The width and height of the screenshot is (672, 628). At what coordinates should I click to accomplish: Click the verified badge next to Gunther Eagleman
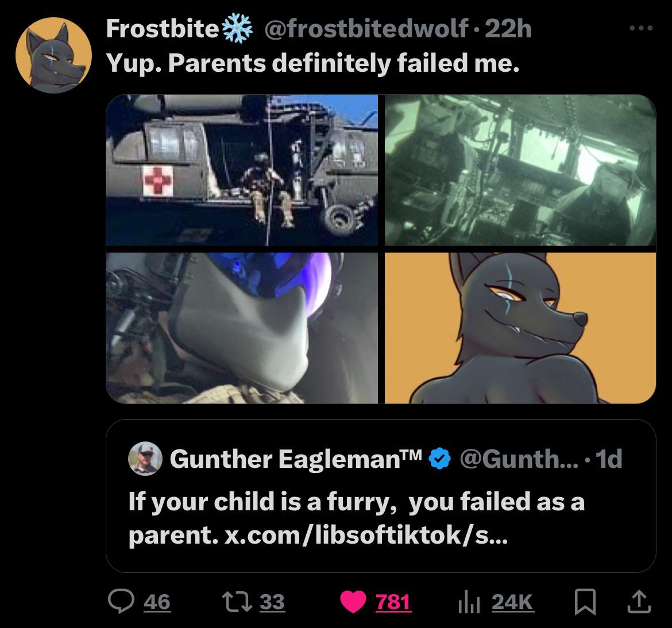pos(439,458)
